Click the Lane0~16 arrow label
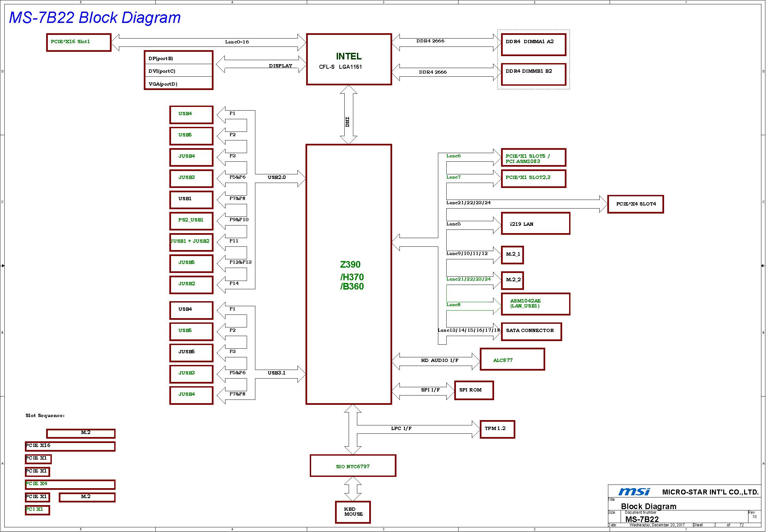This screenshot has height=532, width=774. coord(237,42)
